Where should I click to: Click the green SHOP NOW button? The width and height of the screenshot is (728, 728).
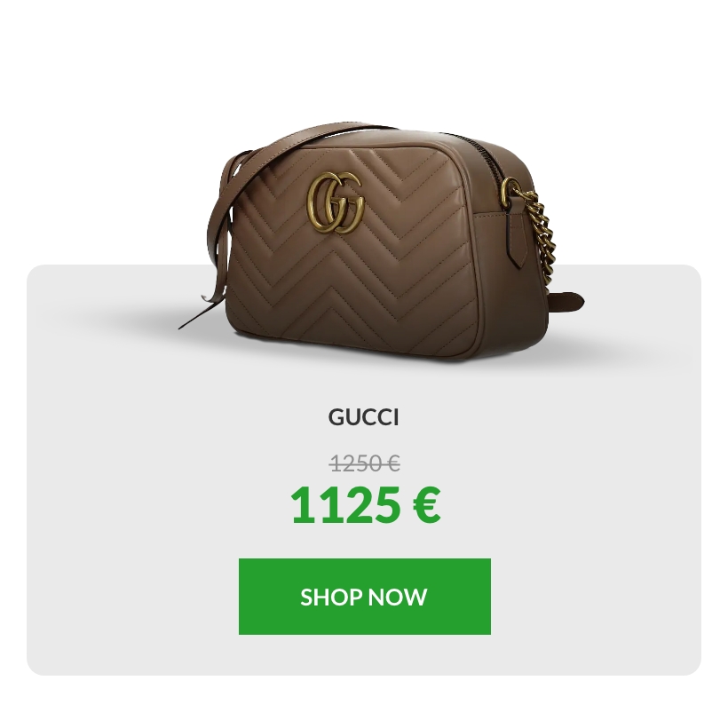[x=365, y=596]
